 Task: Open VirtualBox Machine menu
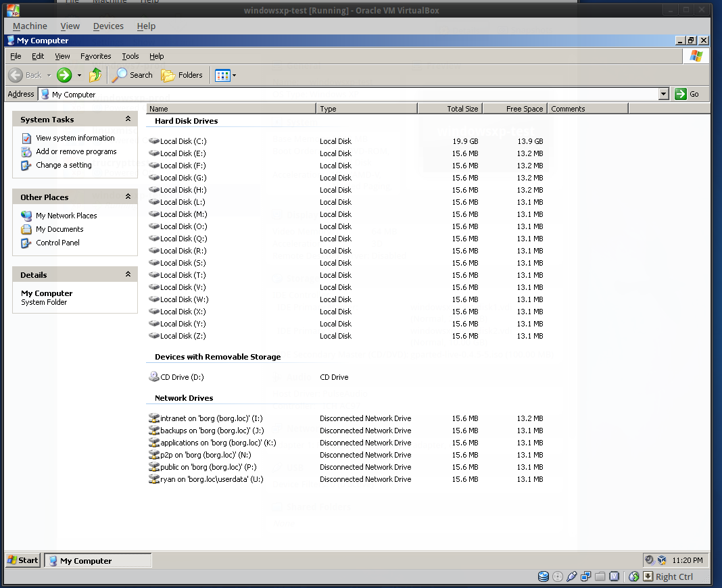point(30,26)
